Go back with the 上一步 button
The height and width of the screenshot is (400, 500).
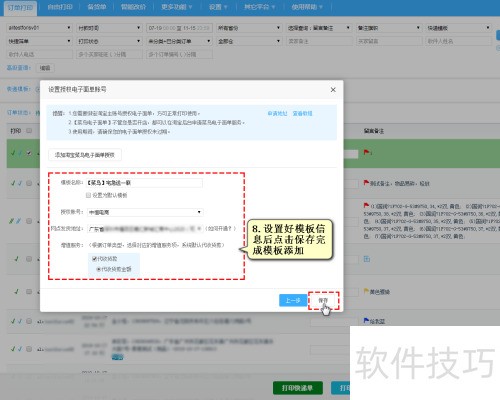pyautogui.click(x=293, y=300)
